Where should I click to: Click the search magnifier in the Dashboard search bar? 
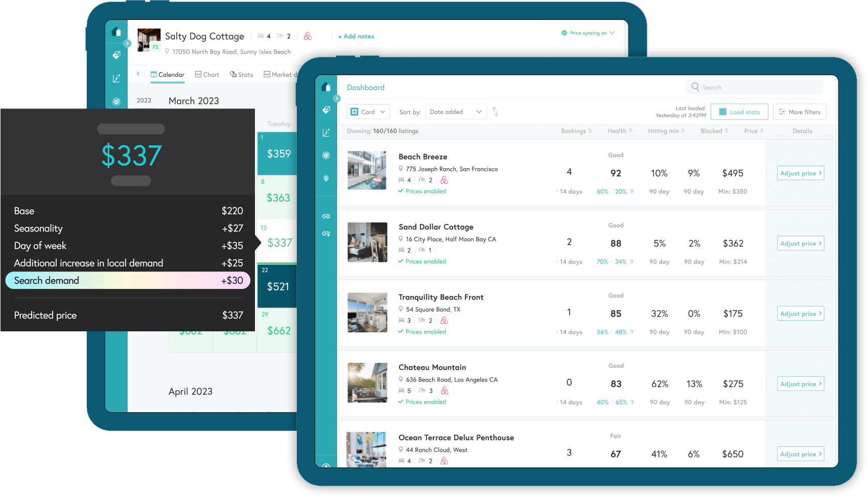(x=695, y=87)
